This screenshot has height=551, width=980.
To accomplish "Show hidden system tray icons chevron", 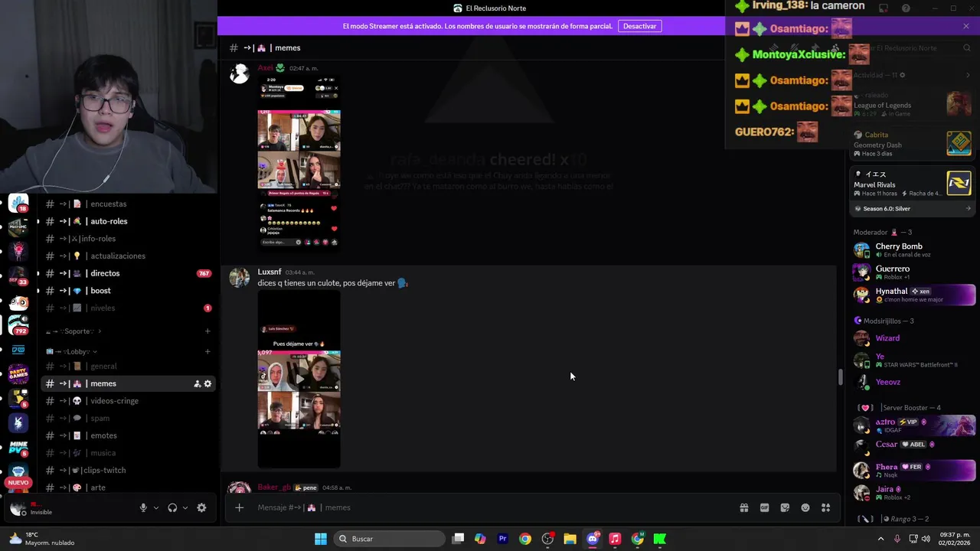I will pyautogui.click(x=880, y=539).
